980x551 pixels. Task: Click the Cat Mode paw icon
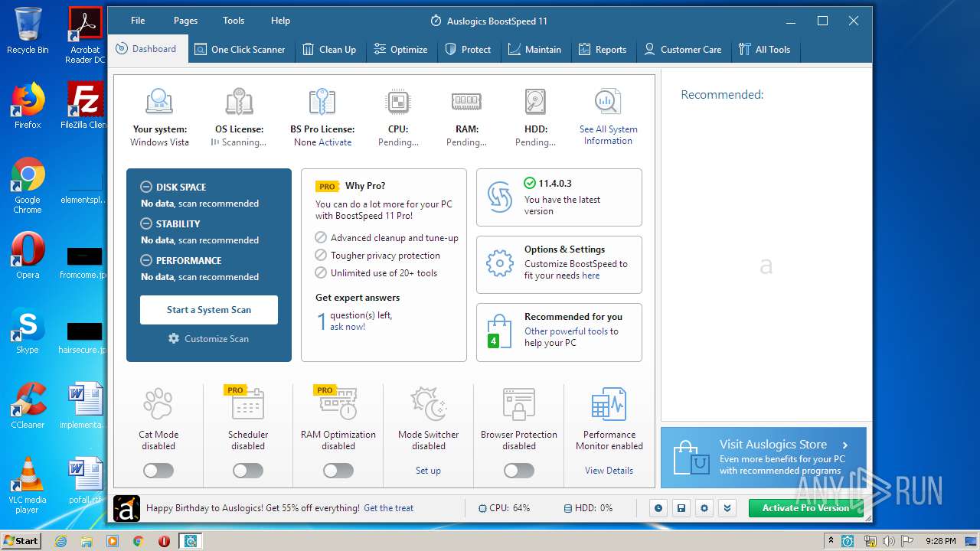tap(158, 404)
